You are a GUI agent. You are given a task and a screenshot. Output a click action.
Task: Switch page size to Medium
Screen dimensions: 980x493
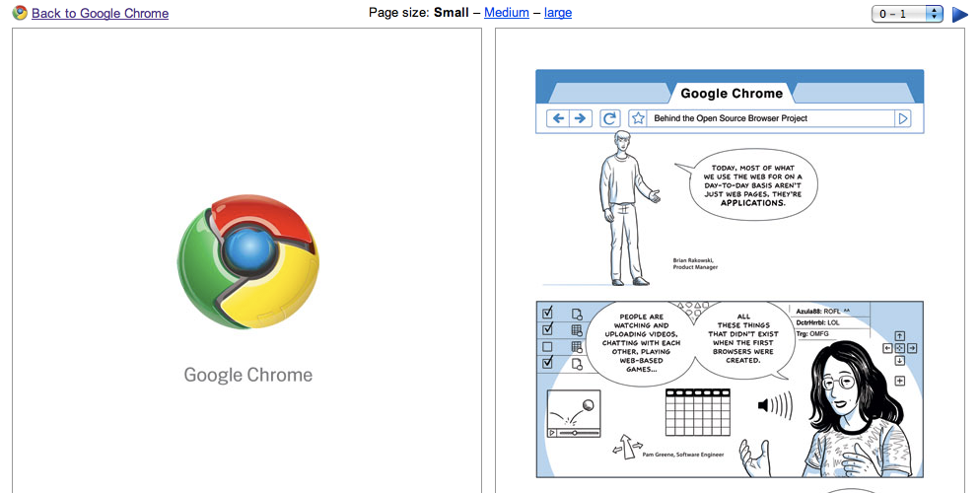click(506, 13)
